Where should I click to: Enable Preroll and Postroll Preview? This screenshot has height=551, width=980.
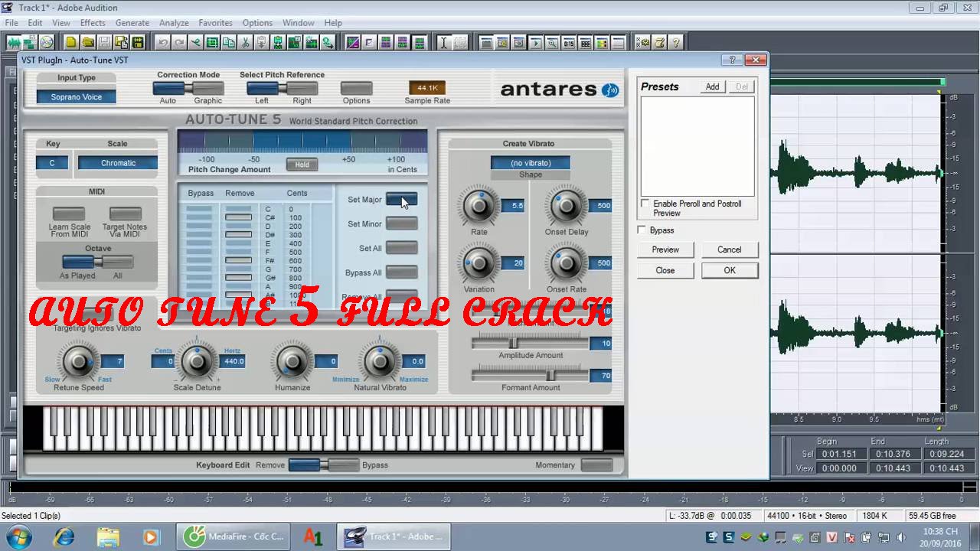[x=645, y=204]
